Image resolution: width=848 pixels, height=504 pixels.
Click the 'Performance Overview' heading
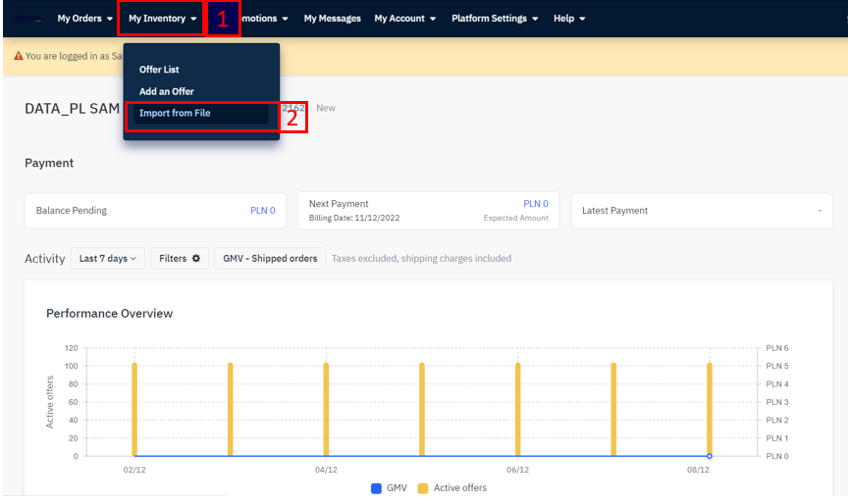click(x=109, y=314)
